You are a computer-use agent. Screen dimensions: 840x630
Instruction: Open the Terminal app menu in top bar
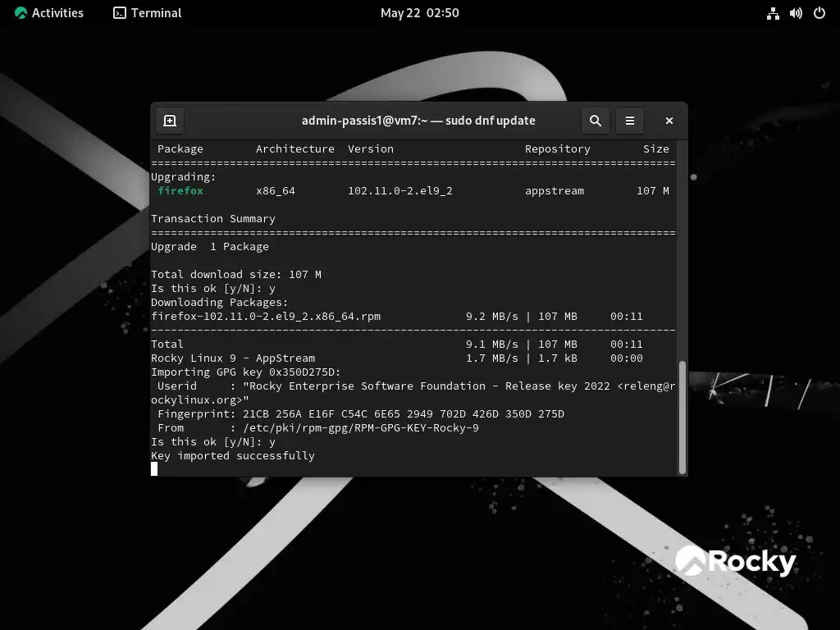coord(148,13)
